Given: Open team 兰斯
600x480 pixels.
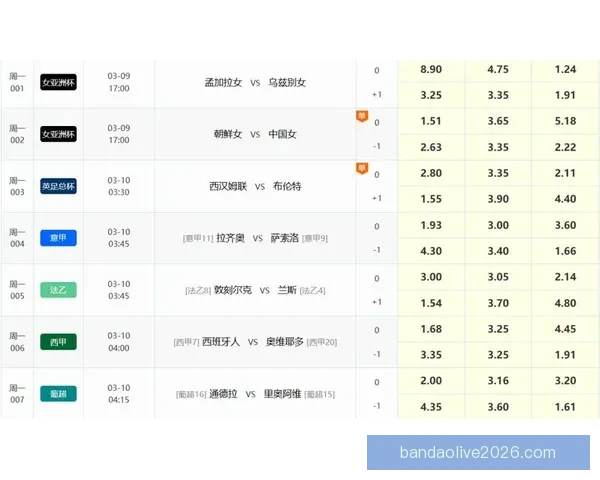Looking at the screenshot, I should (287, 290).
